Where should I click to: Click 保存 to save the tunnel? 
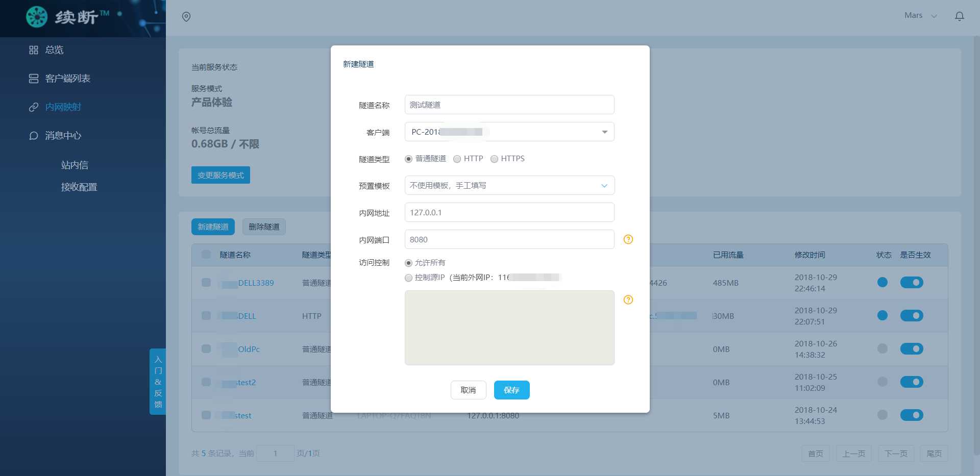pos(511,390)
